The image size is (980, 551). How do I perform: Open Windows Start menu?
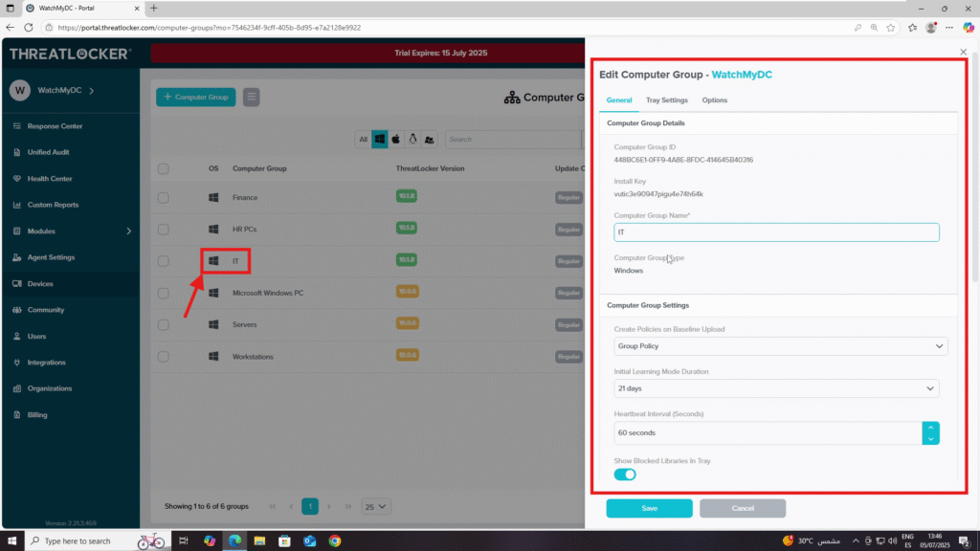pyautogui.click(x=11, y=541)
